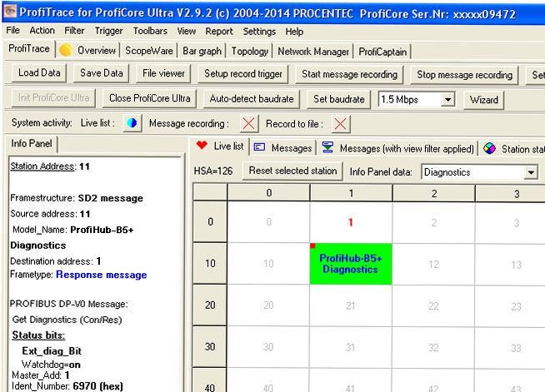Open the Report menu
Viewport: 545px width, 392px height.
(x=219, y=32)
